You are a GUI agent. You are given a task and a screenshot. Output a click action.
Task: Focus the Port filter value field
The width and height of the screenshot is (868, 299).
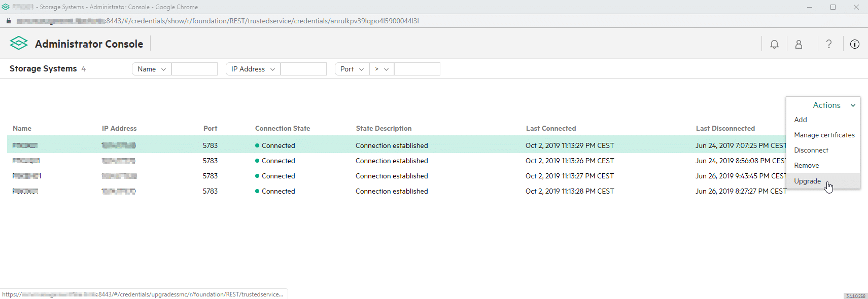(417, 69)
